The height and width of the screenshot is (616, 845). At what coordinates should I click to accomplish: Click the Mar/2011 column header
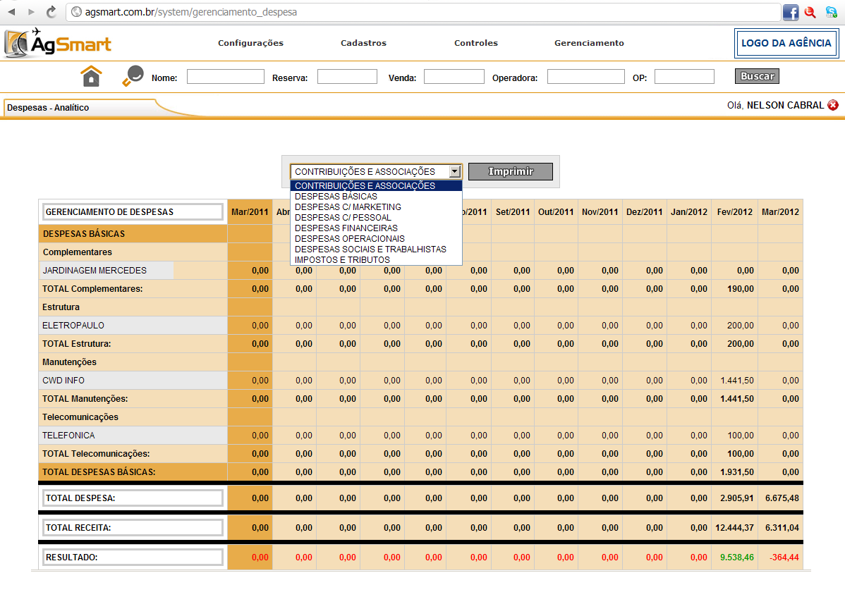[250, 212]
